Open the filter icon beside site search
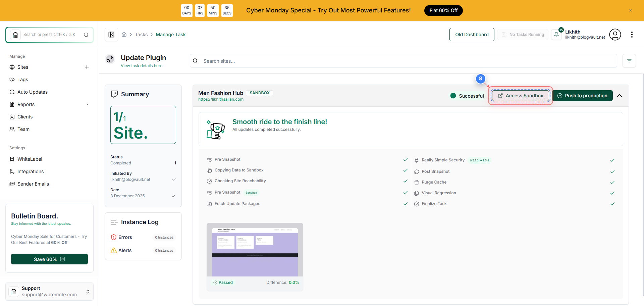 point(630,61)
